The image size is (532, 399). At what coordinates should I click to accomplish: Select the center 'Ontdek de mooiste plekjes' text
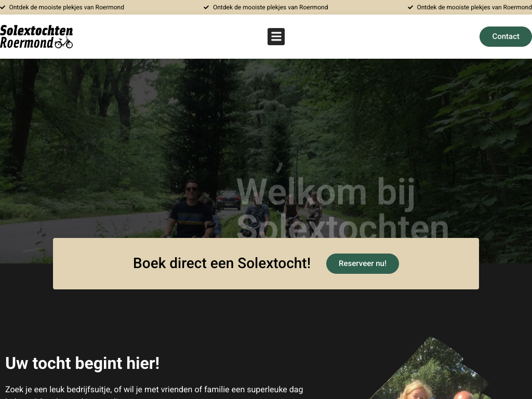pos(270,7)
